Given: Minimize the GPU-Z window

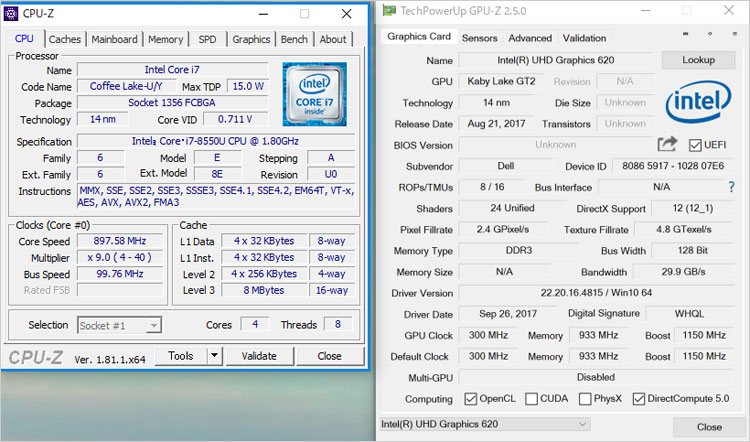Looking at the screenshot, I should point(645,11).
